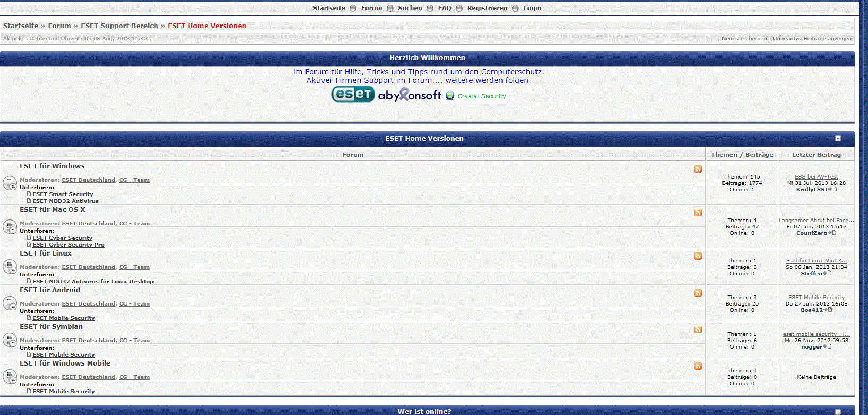Viewport: 868px width, 415px height.
Task: Collapse the Wer ist online section
Action: pos(838,412)
